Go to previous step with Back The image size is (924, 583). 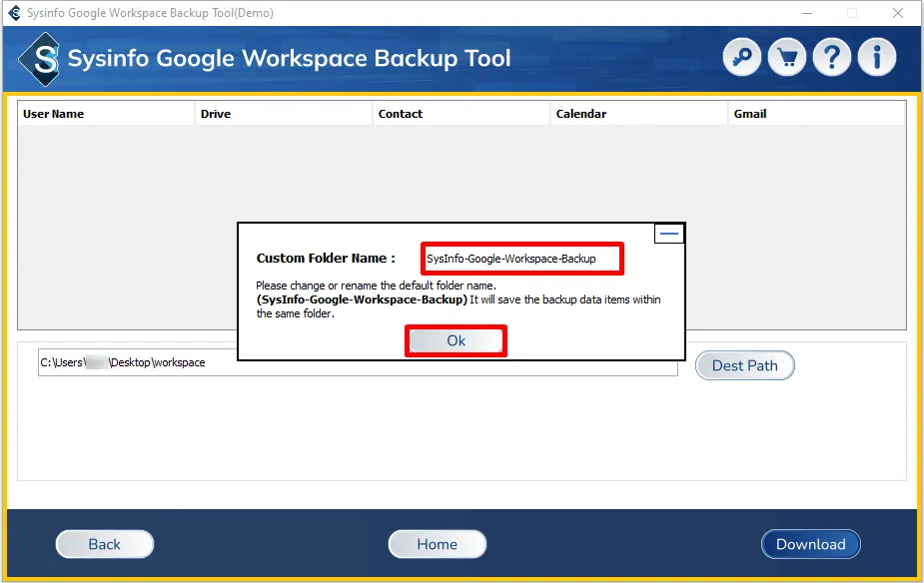tap(104, 544)
